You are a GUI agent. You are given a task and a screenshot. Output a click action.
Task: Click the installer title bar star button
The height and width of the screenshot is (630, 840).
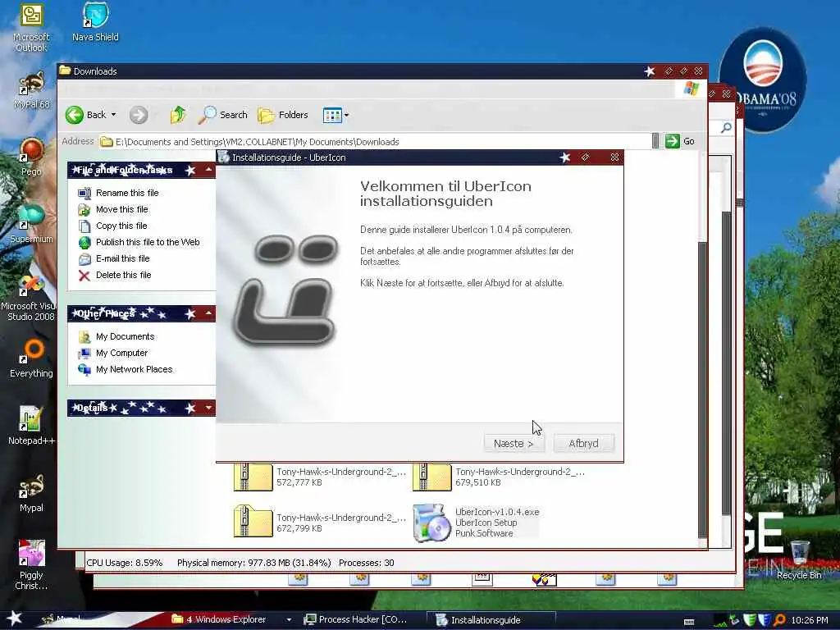point(564,157)
